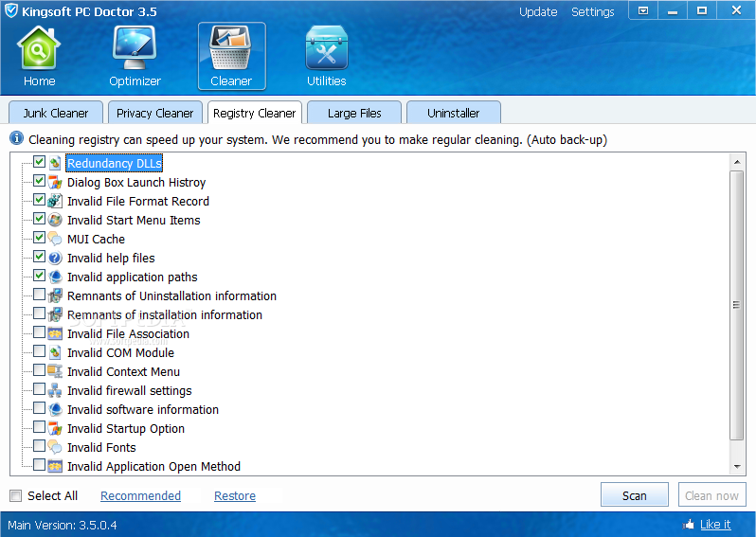Image resolution: width=756 pixels, height=537 pixels.
Task: Click the Invalid Start Menu Items icon
Action: [55, 220]
